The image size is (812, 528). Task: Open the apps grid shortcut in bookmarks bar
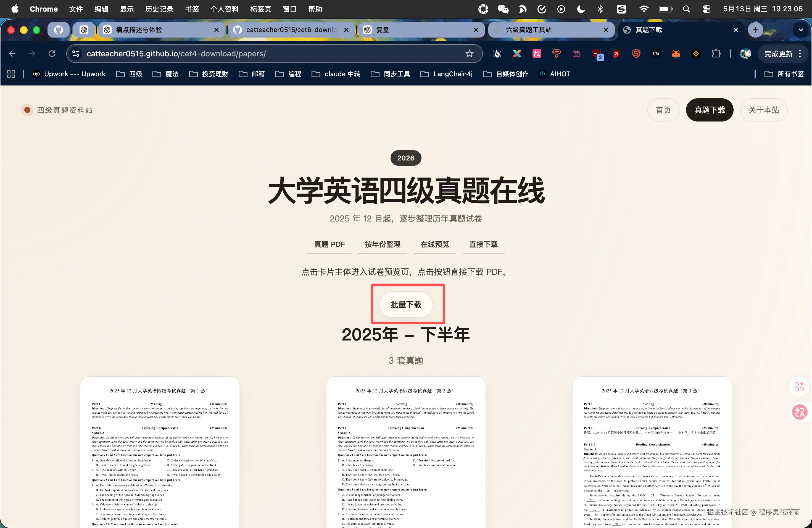click(11, 74)
